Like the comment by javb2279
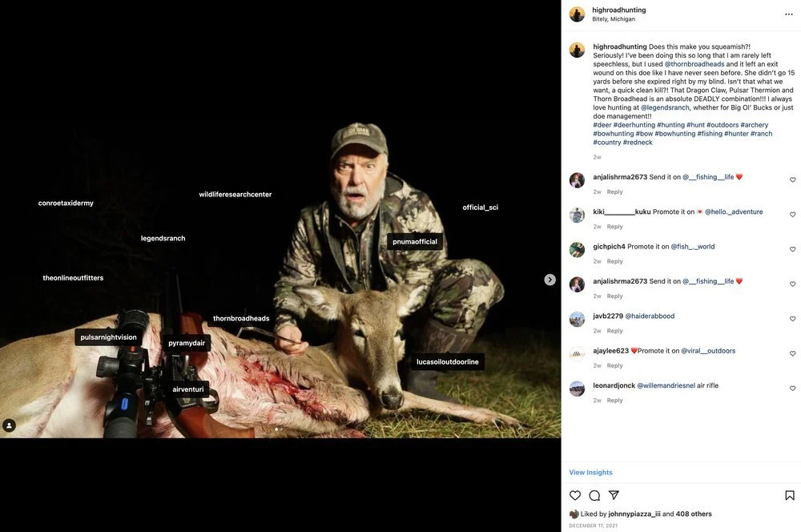 pos(793,319)
